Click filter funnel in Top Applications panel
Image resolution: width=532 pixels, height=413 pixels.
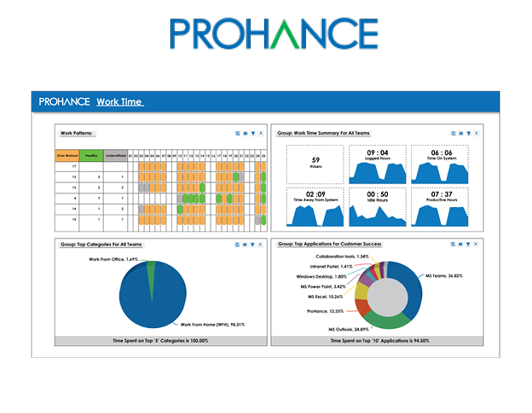468,244
